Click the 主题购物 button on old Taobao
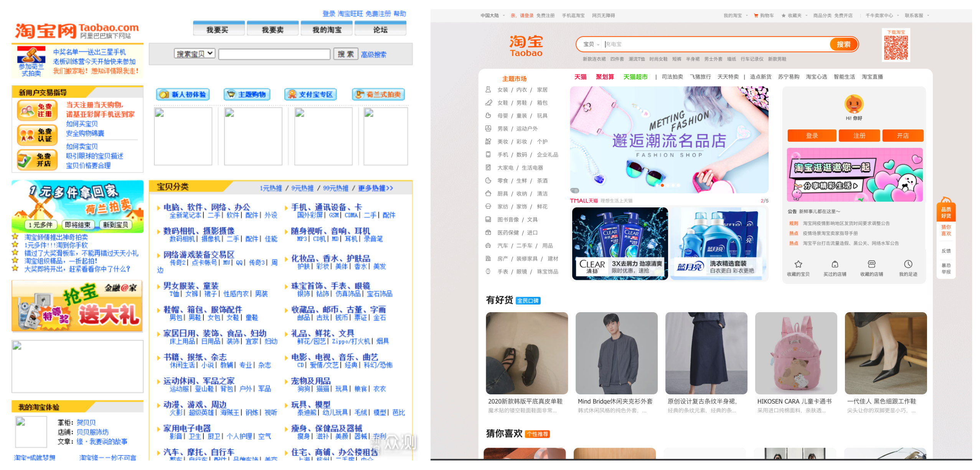 pyautogui.click(x=247, y=94)
